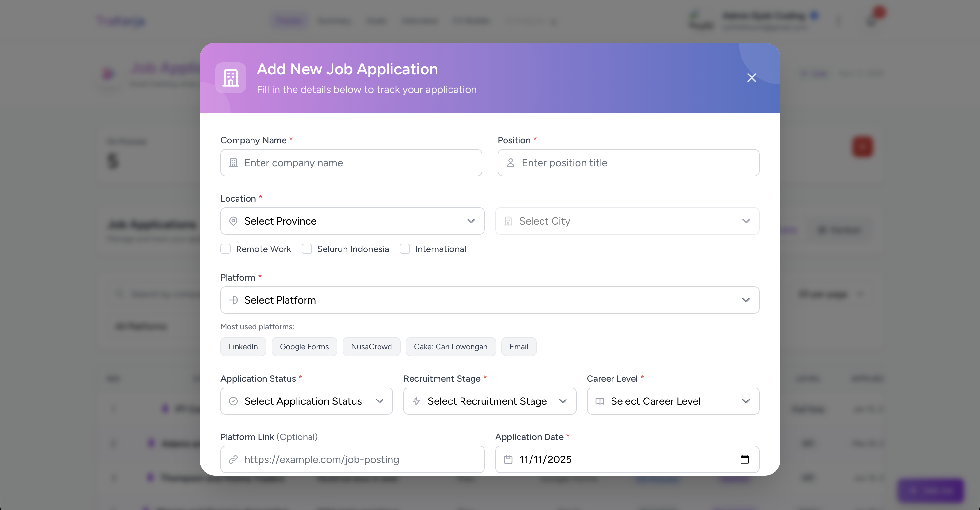Close the Add New Job Application dialog
980x510 pixels.
click(x=751, y=77)
